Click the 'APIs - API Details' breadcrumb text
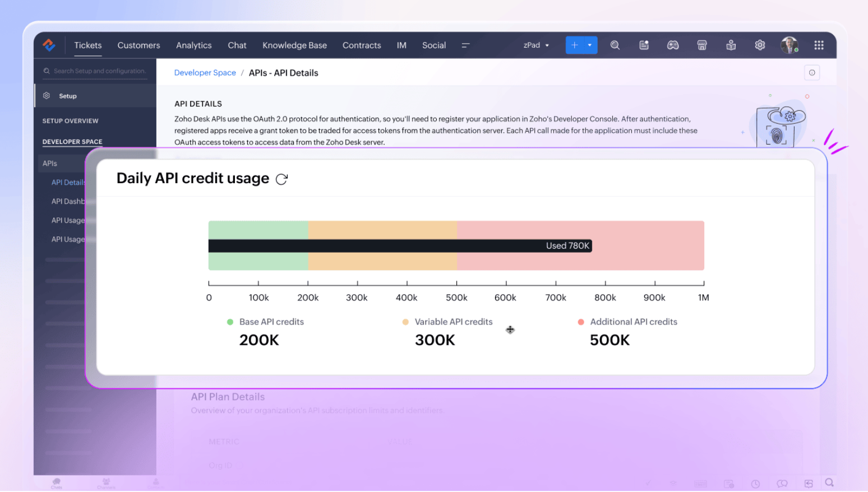The image size is (868, 492). (x=283, y=73)
